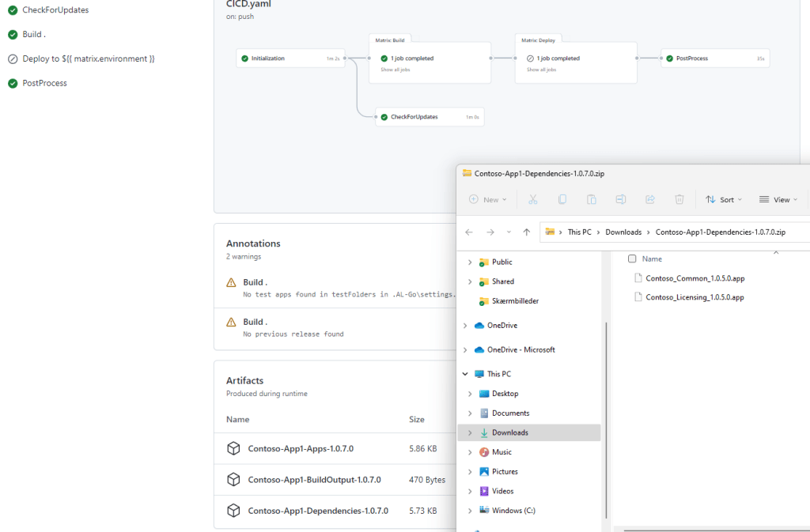Toggle the select-all checkbox beside Name column

pos(632,259)
